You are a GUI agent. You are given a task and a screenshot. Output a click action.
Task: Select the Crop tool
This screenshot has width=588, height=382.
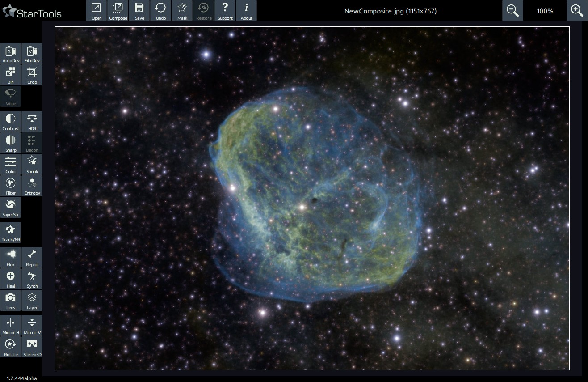point(32,75)
